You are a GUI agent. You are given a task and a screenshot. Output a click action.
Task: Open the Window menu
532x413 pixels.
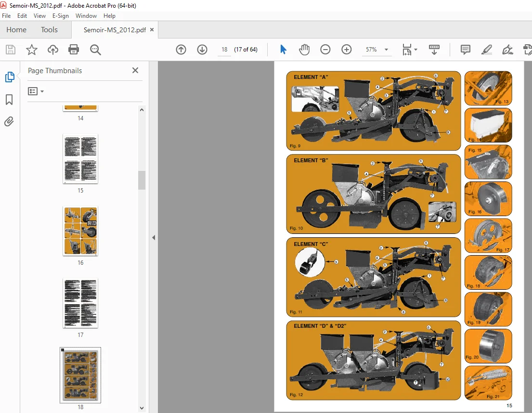[86, 15]
